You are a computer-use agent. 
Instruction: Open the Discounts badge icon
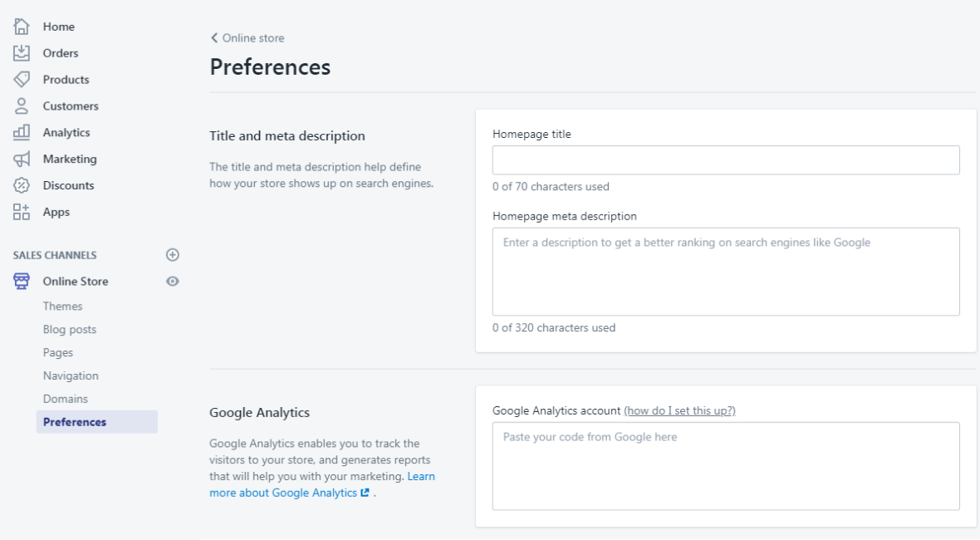point(22,185)
